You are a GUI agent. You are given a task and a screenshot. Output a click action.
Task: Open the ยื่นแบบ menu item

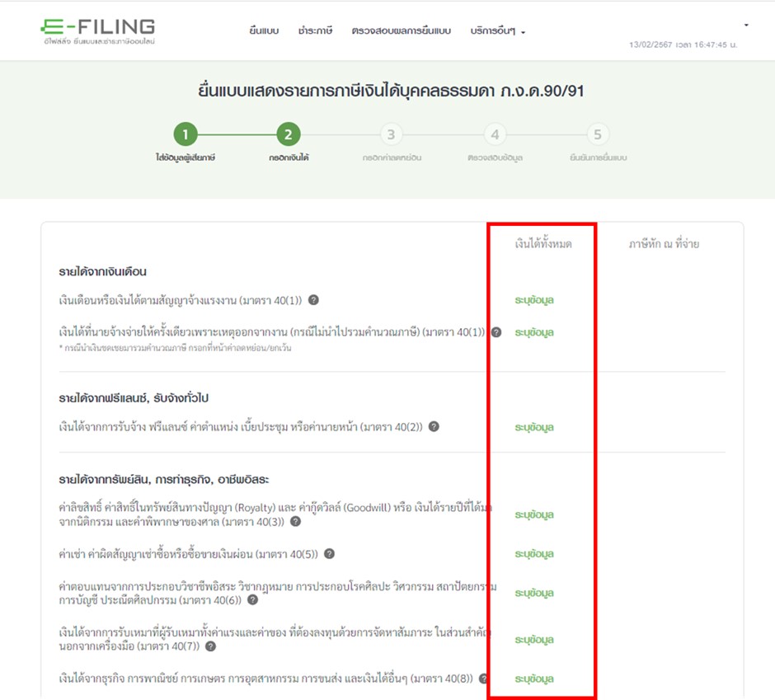pos(264,31)
